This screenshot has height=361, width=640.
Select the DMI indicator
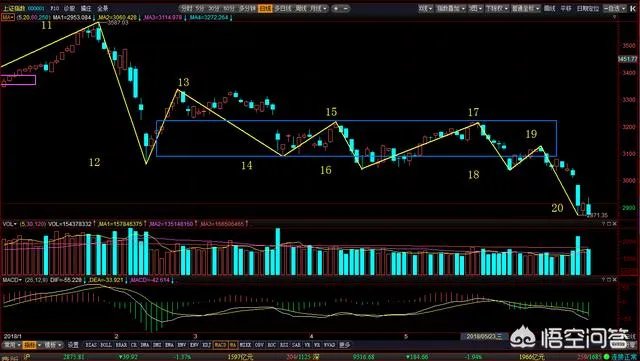(156, 345)
